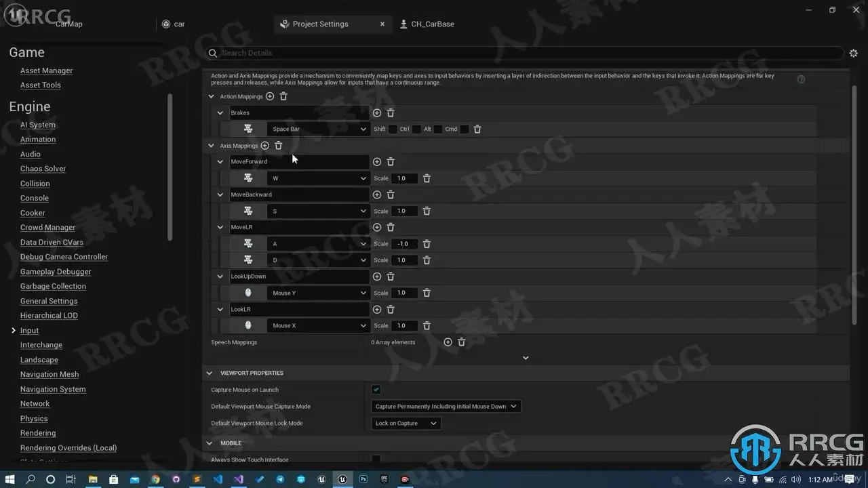Pick key icon for Mouse Y binding

248,293
